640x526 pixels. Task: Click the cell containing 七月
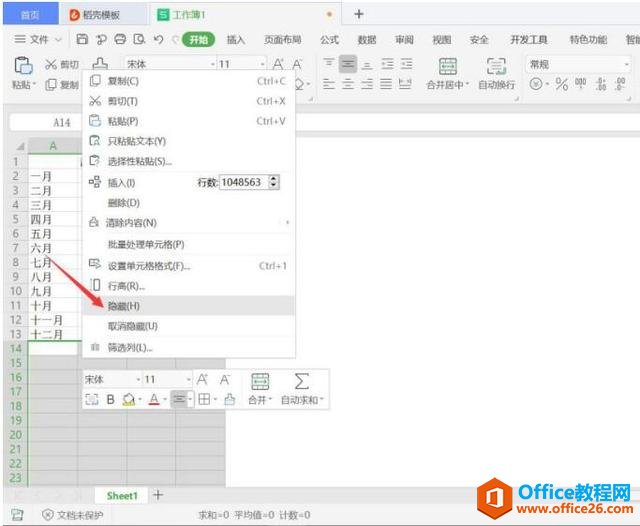coord(53,262)
